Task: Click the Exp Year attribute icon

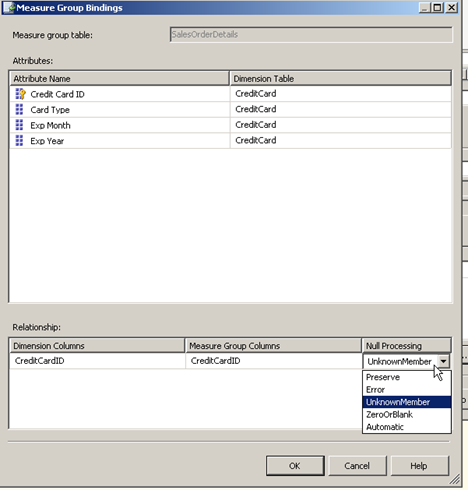Action: click(x=19, y=141)
